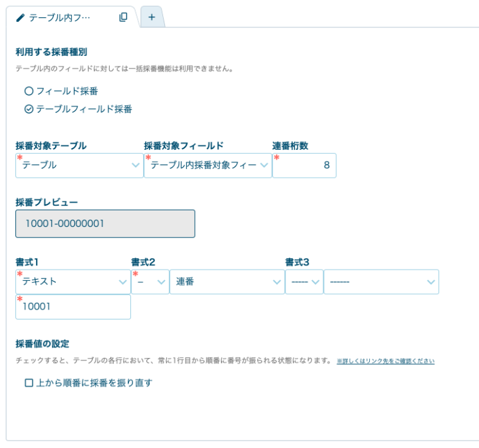The width and height of the screenshot is (479, 448).
Task: Click the pencil edit icon on tab
Action: click(20, 18)
